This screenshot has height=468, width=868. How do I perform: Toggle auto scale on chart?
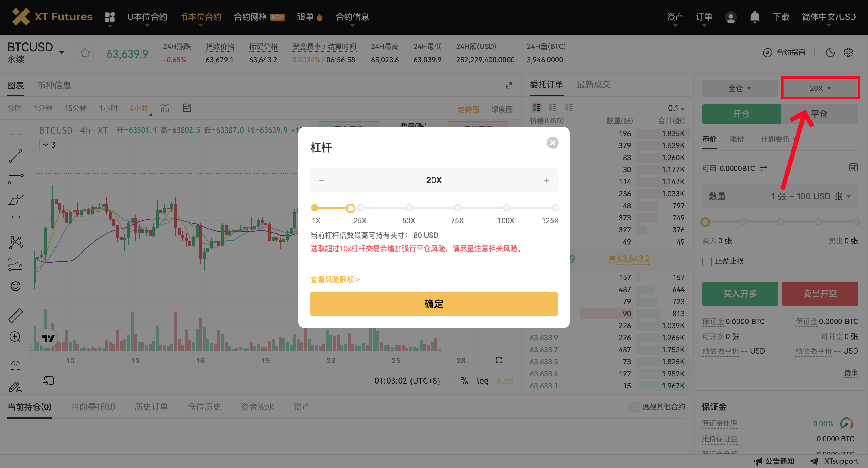[x=505, y=381]
